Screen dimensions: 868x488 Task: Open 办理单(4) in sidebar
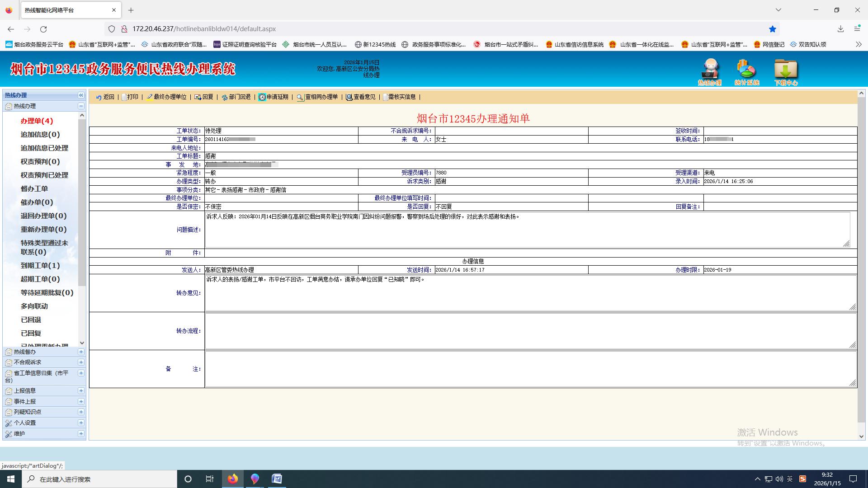click(37, 121)
